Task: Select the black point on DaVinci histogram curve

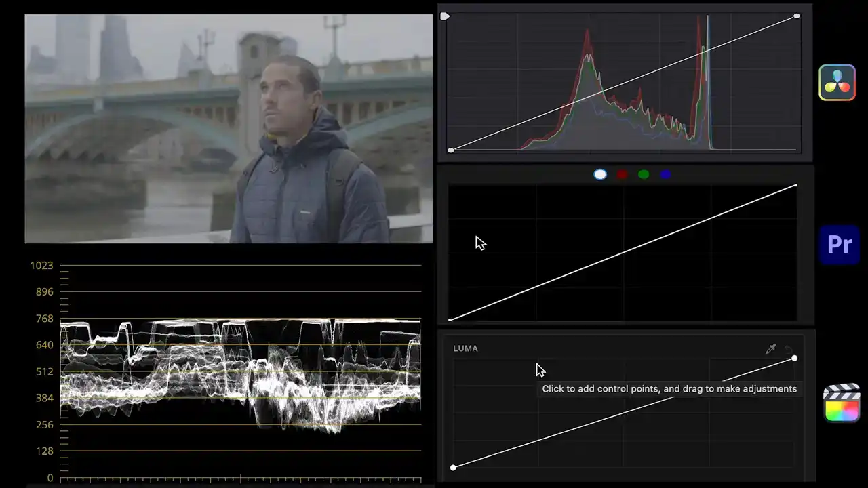Action: pos(451,150)
